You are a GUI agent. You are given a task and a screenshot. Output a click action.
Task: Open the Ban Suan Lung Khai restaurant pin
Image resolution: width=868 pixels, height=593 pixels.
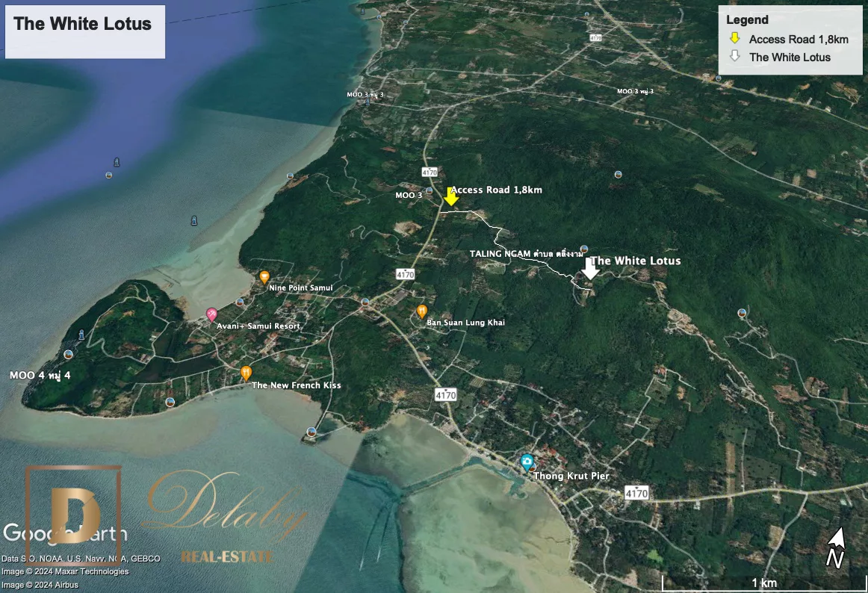pos(422,311)
